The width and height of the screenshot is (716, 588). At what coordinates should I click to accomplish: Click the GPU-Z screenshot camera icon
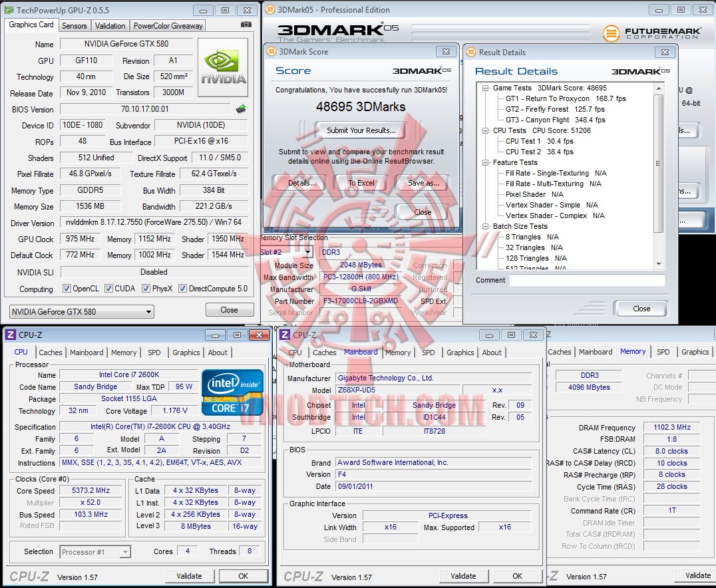[x=246, y=25]
